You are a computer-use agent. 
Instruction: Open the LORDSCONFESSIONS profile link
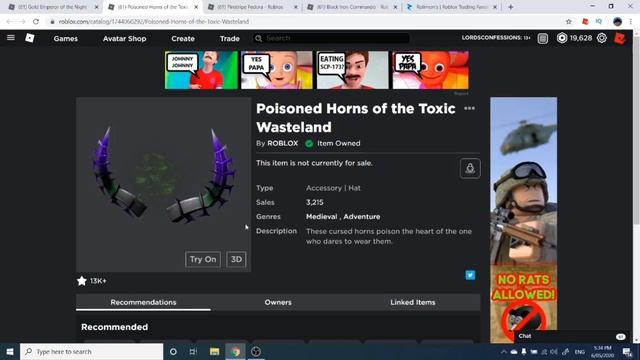pyautogui.click(x=496, y=38)
